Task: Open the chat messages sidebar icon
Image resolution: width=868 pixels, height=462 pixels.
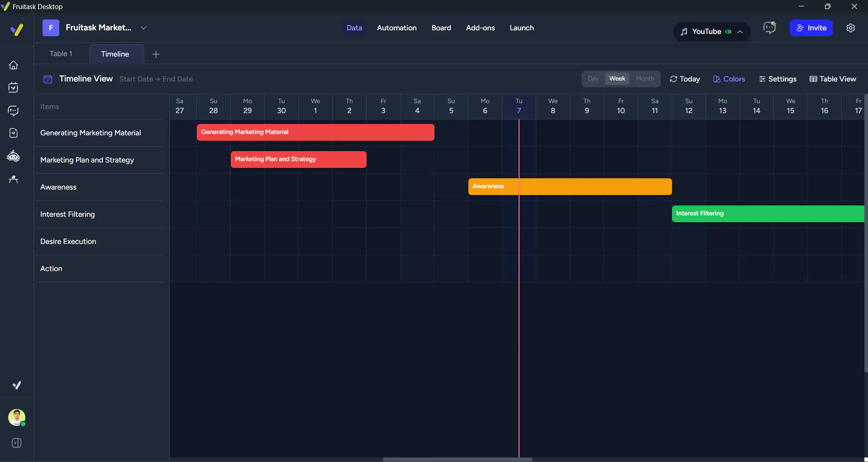Action: [14, 110]
